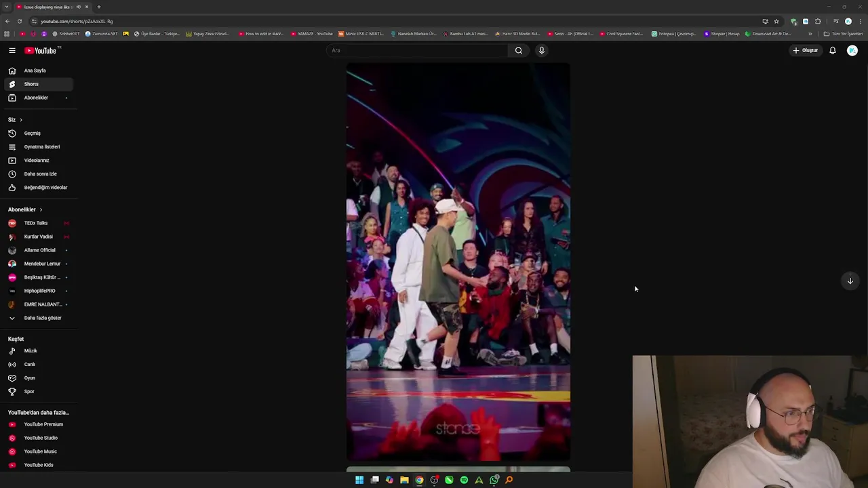Open YouTube Studio link
The width and height of the screenshot is (868, 488).
(39, 438)
